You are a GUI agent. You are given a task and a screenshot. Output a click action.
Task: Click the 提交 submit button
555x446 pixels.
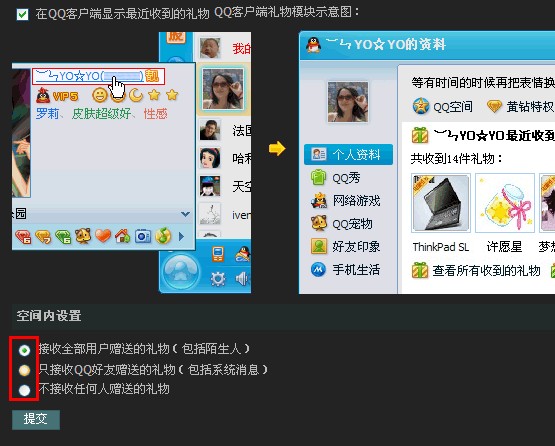pos(36,419)
